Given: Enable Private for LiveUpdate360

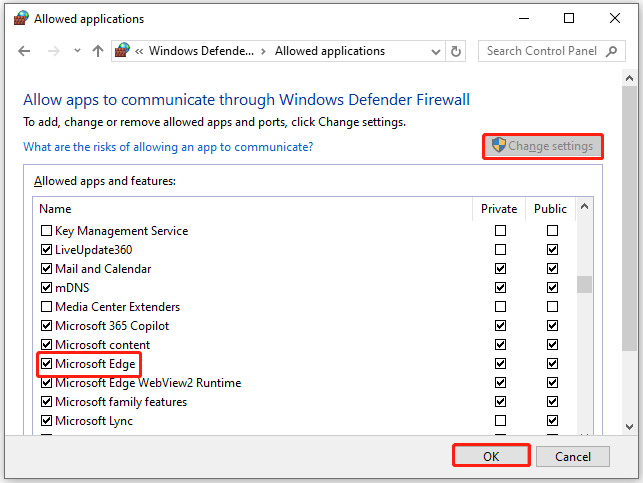Looking at the screenshot, I should coord(500,250).
